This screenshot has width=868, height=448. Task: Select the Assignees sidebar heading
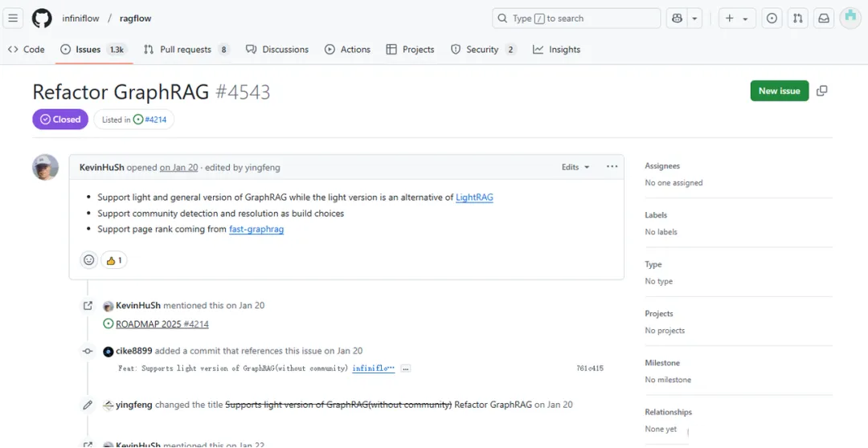(x=662, y=166)
